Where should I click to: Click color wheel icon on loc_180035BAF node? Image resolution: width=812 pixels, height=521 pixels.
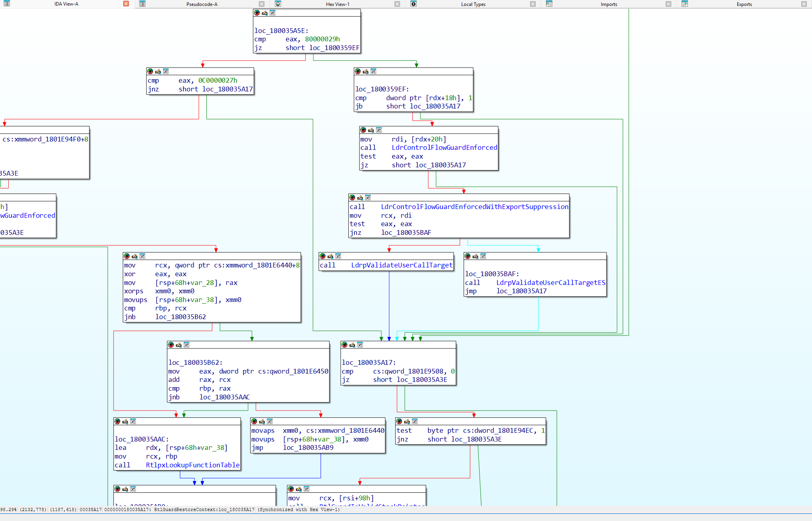[468, 256]
